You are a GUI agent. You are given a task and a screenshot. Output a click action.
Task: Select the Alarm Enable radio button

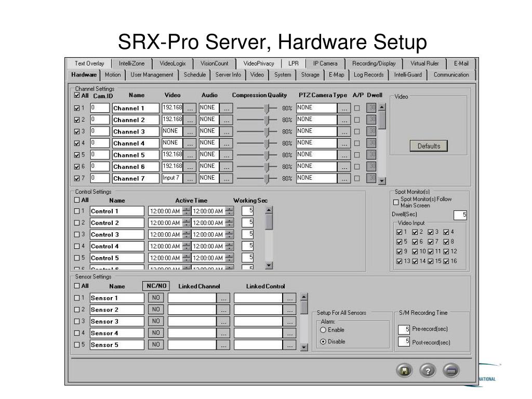click(x=323, y=330)
